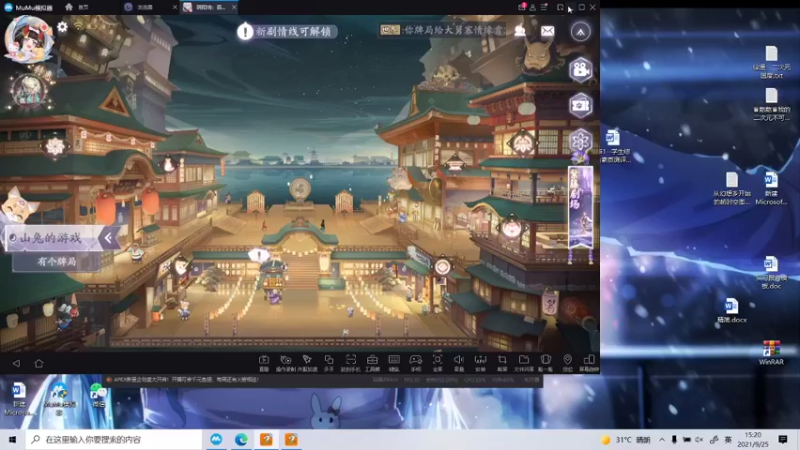
Task: Click the fox character peeking on the left
Action: click(x=18, y=206)
